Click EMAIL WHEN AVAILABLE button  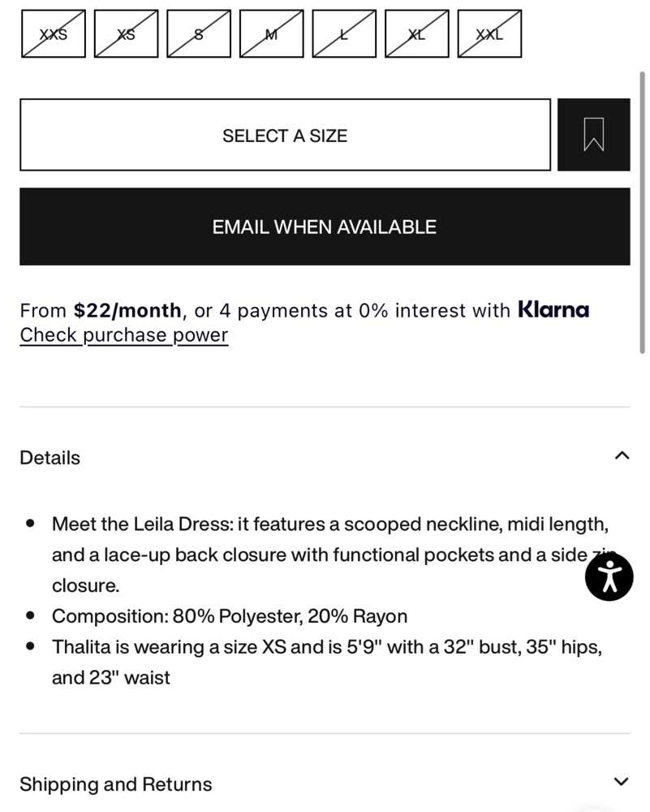[325, 227]
